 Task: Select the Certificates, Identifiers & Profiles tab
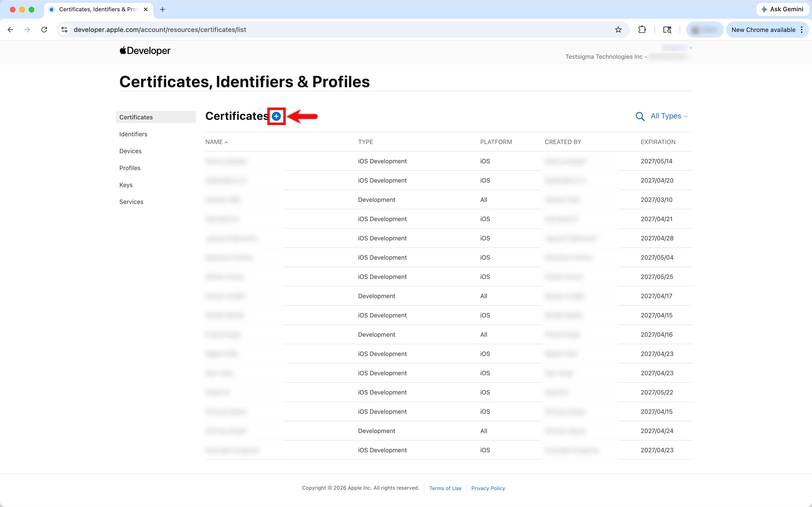(x=99, y=9)
